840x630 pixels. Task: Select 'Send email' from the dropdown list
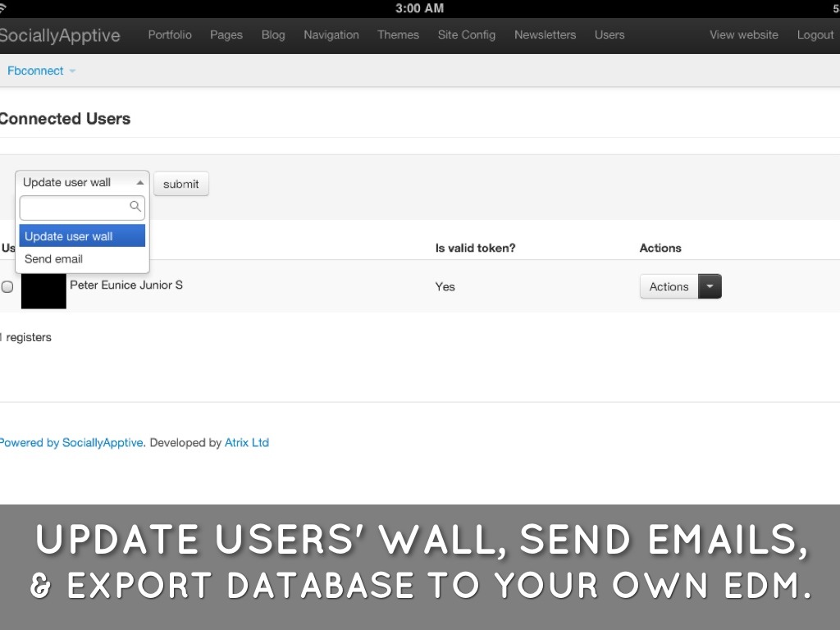[54, 259]
